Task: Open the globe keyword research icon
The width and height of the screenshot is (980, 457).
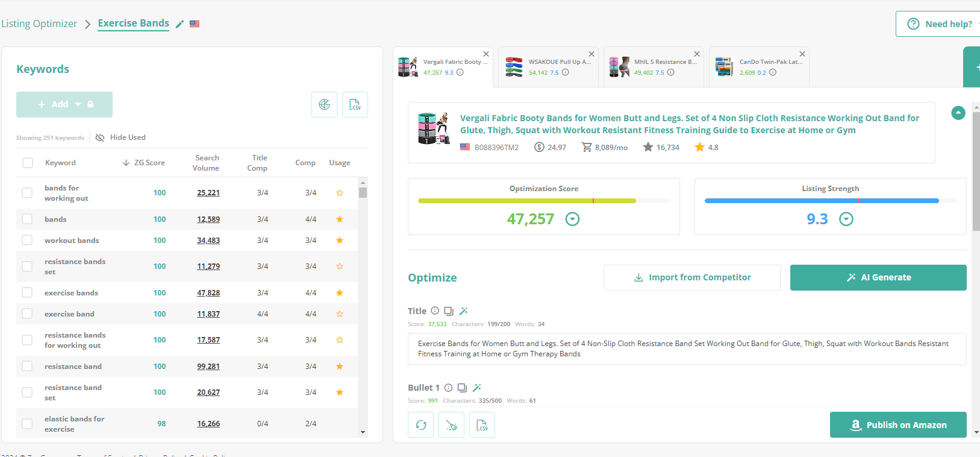Action: coord(324,104)
